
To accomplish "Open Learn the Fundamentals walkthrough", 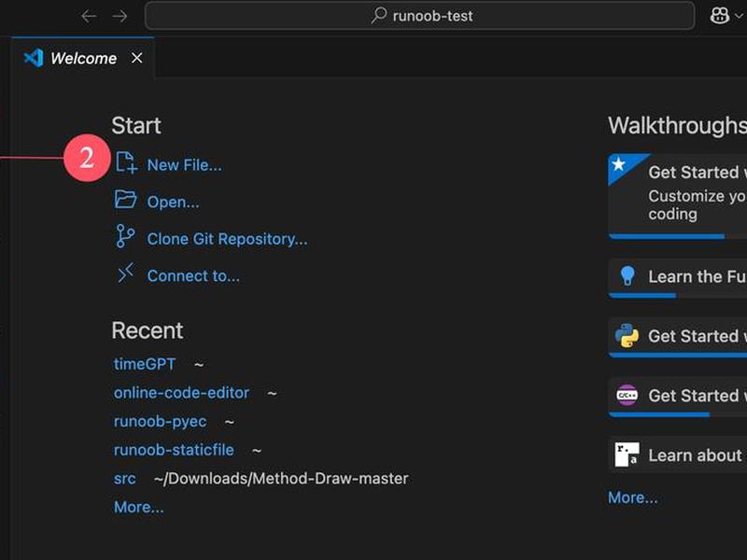I will point(678,278).
